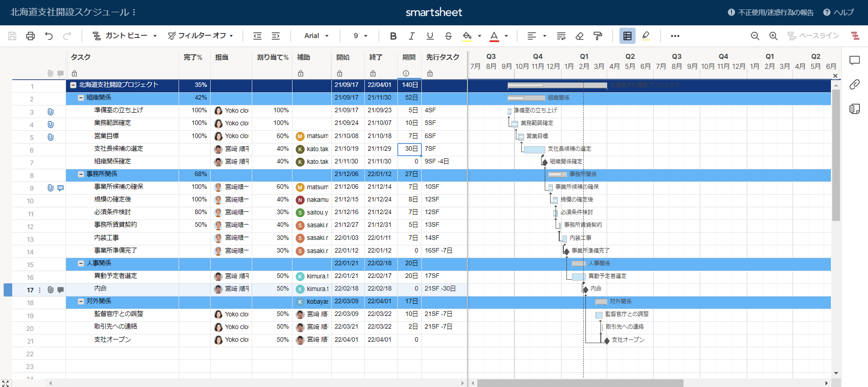Click the Undo arrow
This screenshot has height=387, width=868.
point(49,36)
